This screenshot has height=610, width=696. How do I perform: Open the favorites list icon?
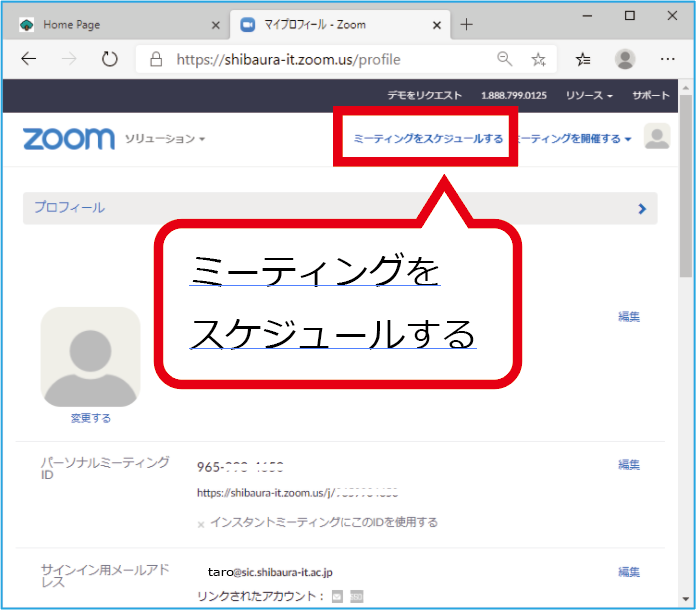583,59
